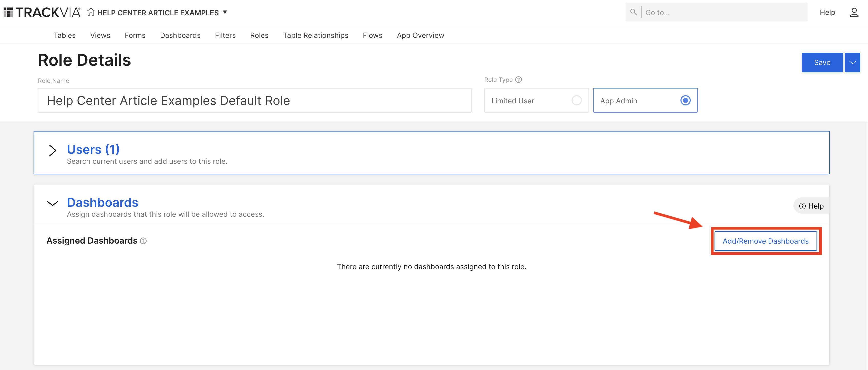Click the Save button
The height and width of the screenshot is (370, 868).
tap(822, 62)
